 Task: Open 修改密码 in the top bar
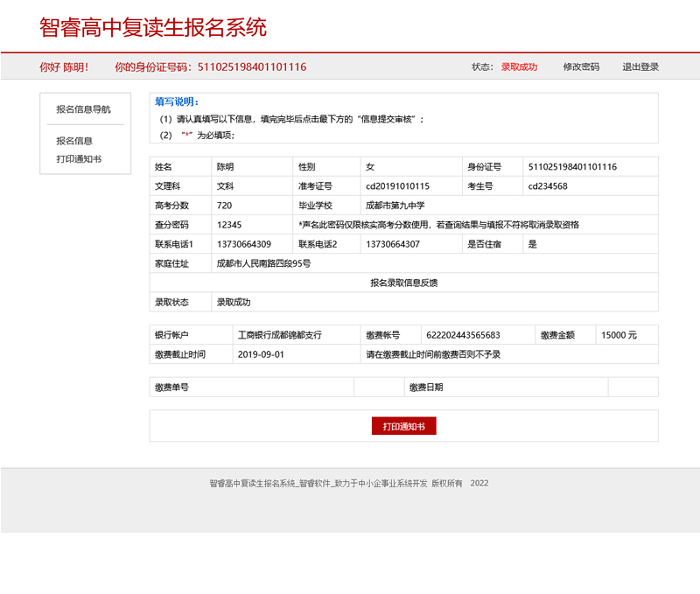coord(581,66)
